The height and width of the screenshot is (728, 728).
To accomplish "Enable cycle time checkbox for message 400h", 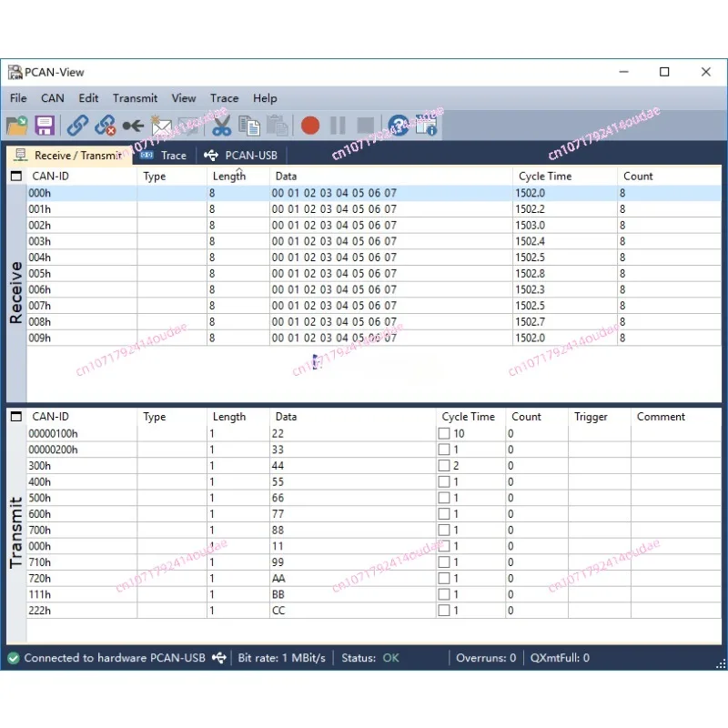I will pyautogui.click(x=444, y=482).
